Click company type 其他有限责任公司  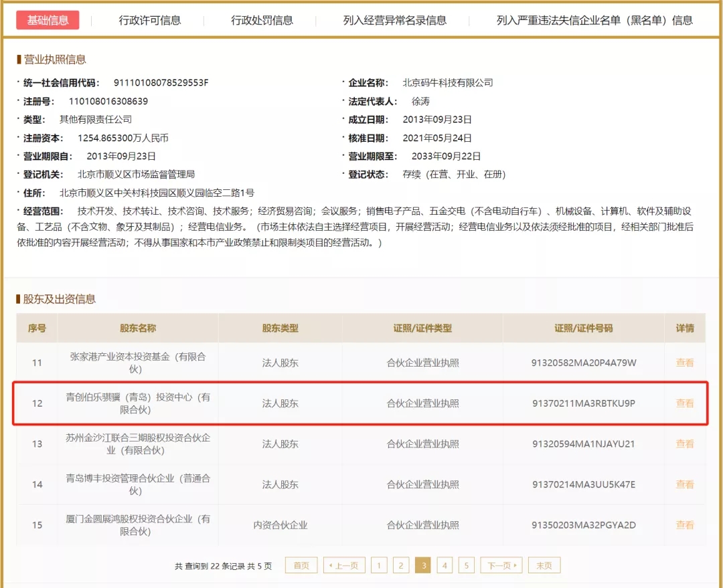pyautogui.click(x=96, y=120)
